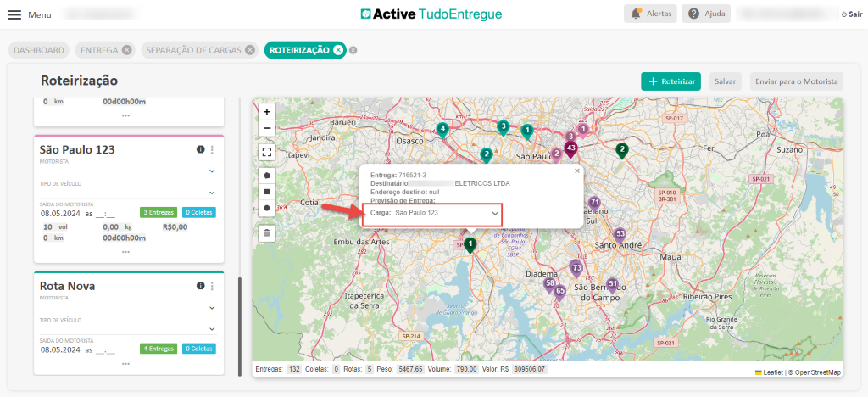Click the route list scrollbar
This screenshot has width=868, height=397.
240,327
